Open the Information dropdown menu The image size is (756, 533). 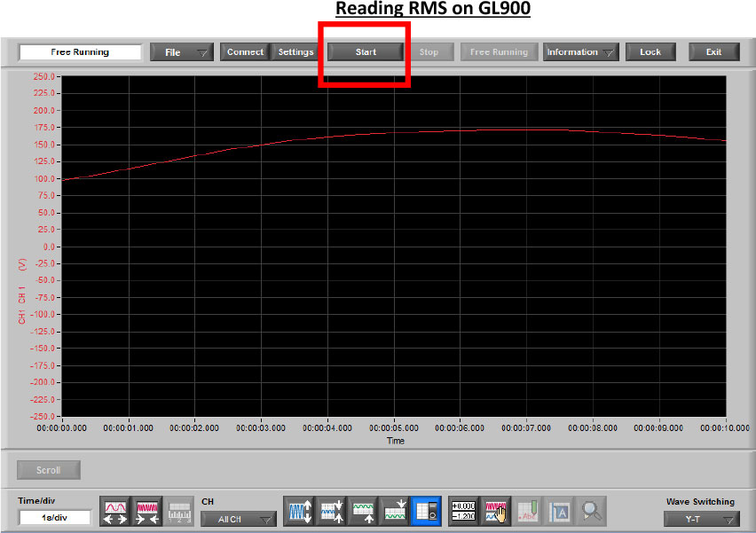pyautogui.click(x=580, y=52)
